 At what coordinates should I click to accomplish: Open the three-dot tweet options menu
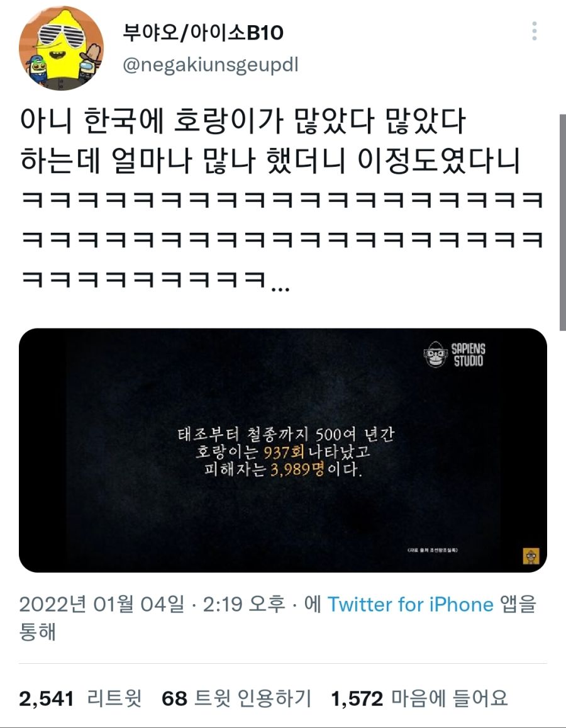pos(535,31)
